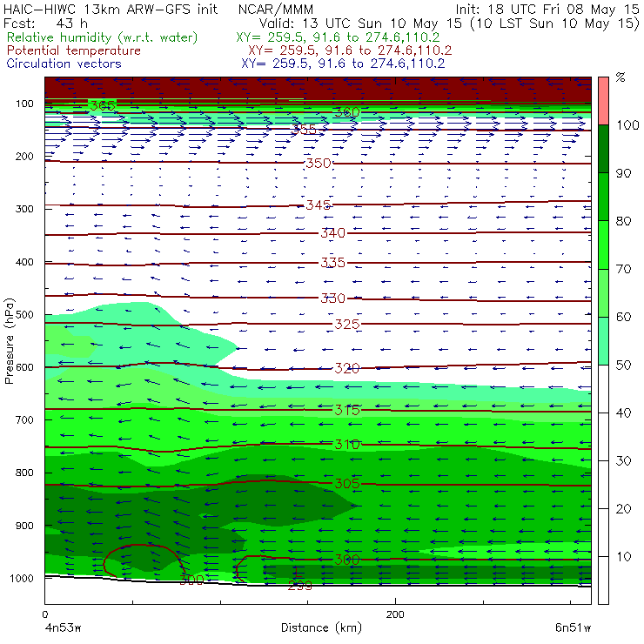
Task: Select the 'HAIC-HIWC 13km ARW-GFS init' title
Action: click(x=110, y=9)
